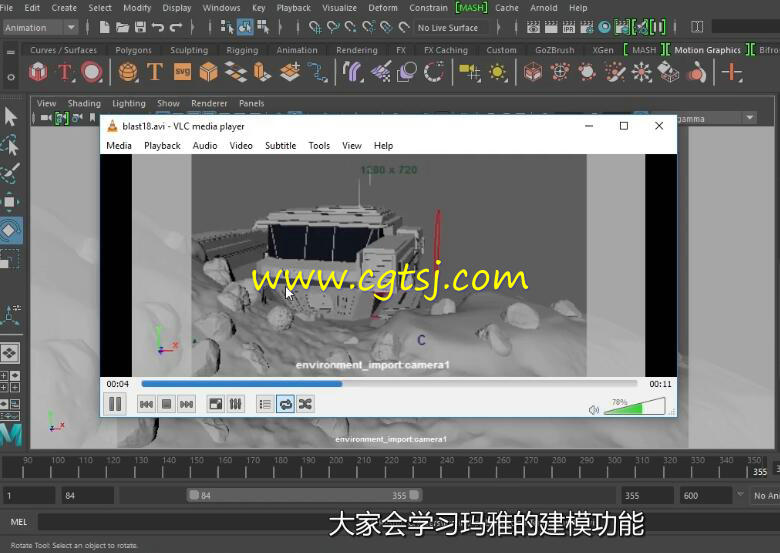
Task: Switch to Sculpting shelf tab
Action: 189,50
